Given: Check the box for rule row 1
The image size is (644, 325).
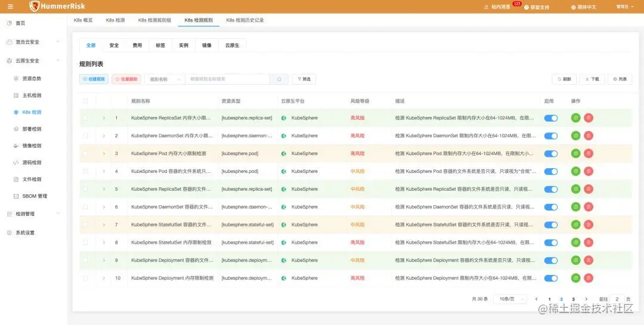Looking at the screenshot, I should (85, 118).
